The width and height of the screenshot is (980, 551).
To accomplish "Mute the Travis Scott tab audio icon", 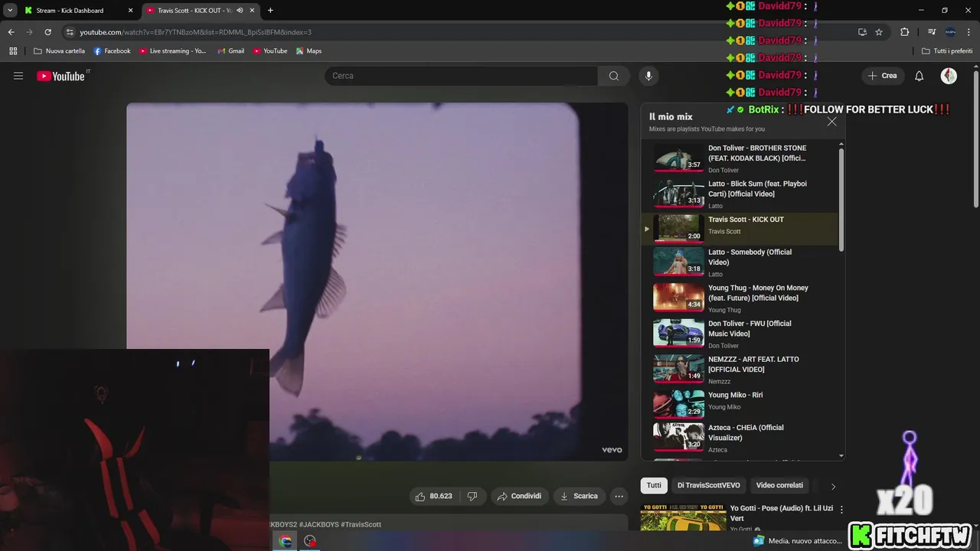I will [x=240, y=11].
